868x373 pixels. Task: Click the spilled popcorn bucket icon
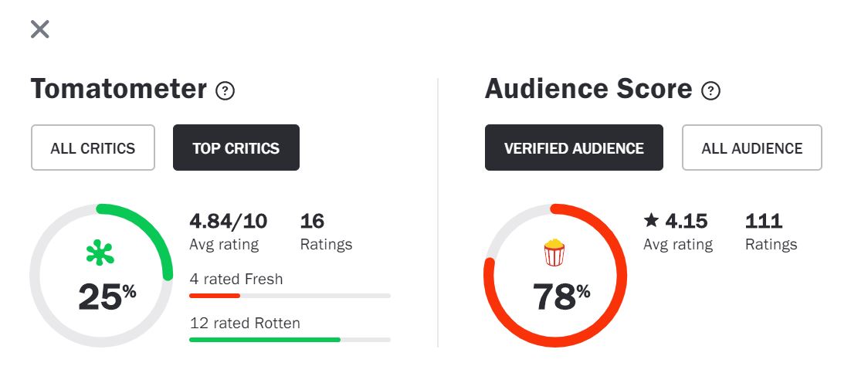[554, 253]
